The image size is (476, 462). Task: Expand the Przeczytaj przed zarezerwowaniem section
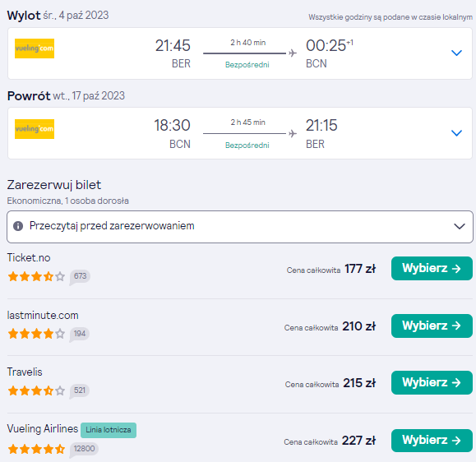coord(240,227)
